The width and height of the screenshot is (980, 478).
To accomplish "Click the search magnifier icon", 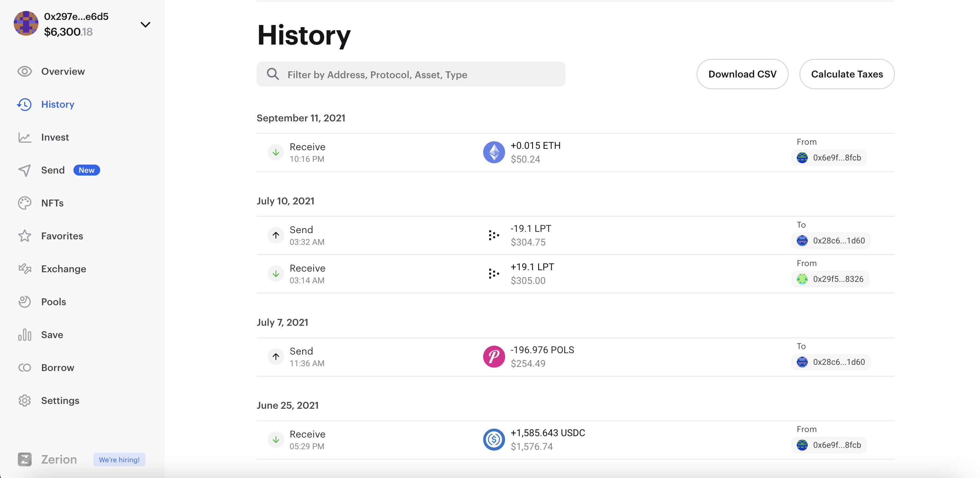I will 273,74.
